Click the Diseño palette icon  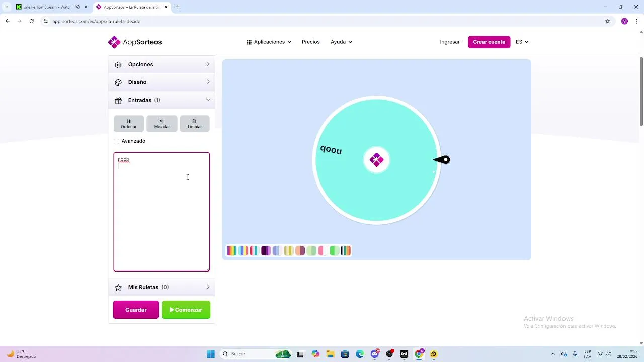(118, 82)
